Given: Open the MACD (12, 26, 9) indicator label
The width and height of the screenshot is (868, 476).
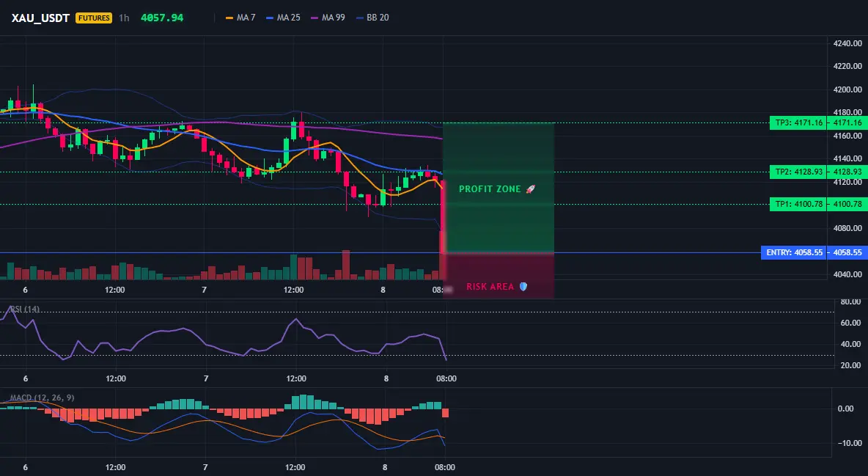Looking at the screenshot, I should pos(42,398).
